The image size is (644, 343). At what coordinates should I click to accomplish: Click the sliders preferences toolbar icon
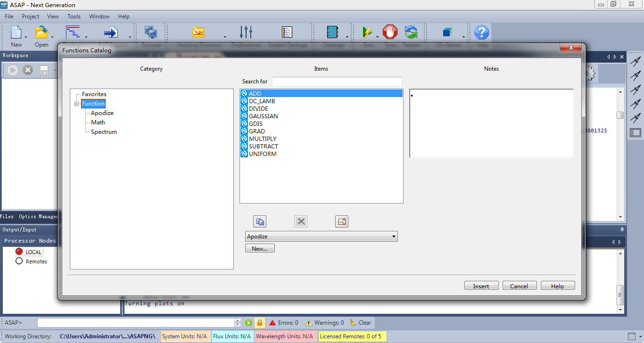pos(246,33)
